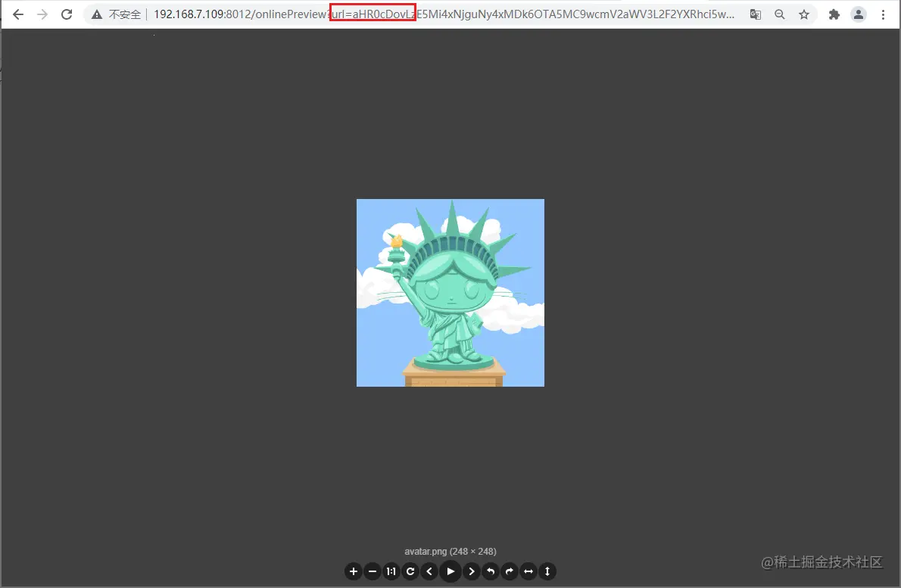Reset the image view

click(x=410, y=571)
